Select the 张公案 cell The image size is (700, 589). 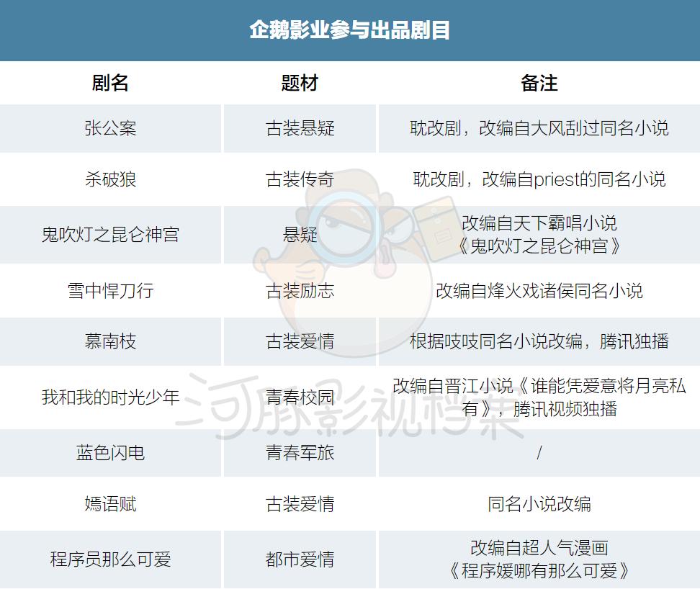(x=110, y=128)
